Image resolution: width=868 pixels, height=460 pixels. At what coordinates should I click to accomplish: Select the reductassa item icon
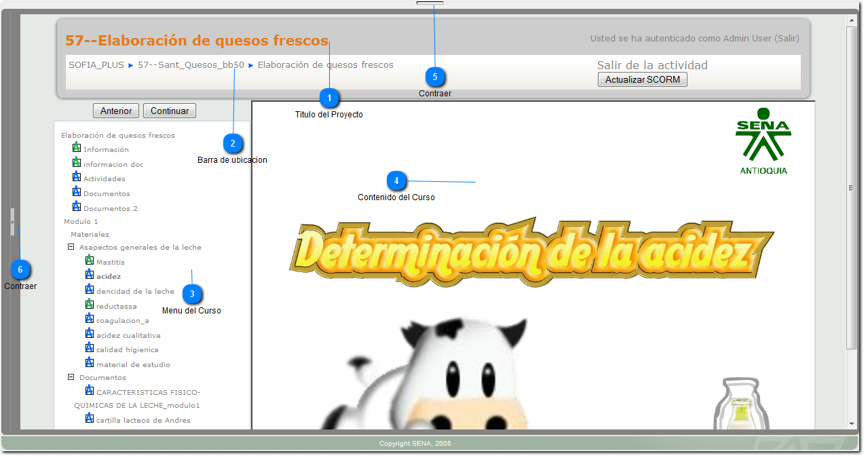coord(89,305)
